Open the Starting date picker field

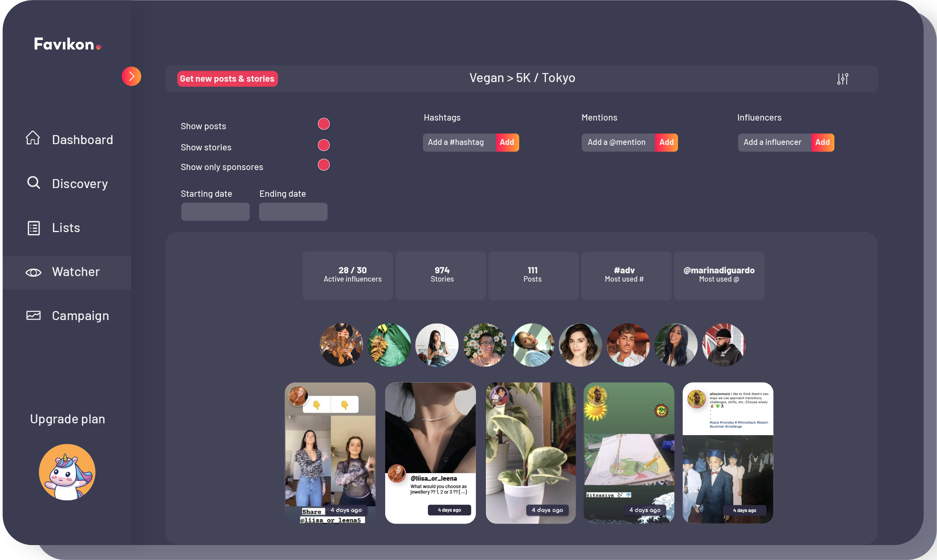click(x=215, y=212)
